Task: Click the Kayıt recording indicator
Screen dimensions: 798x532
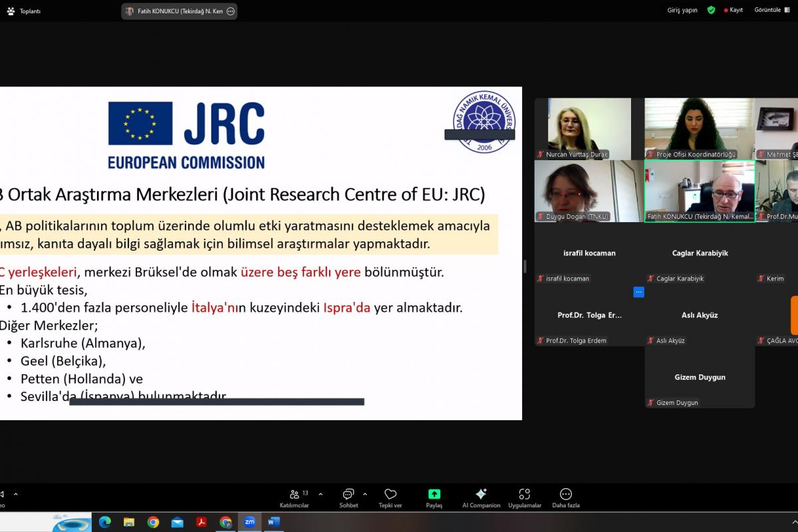Action: pos(732,10)
